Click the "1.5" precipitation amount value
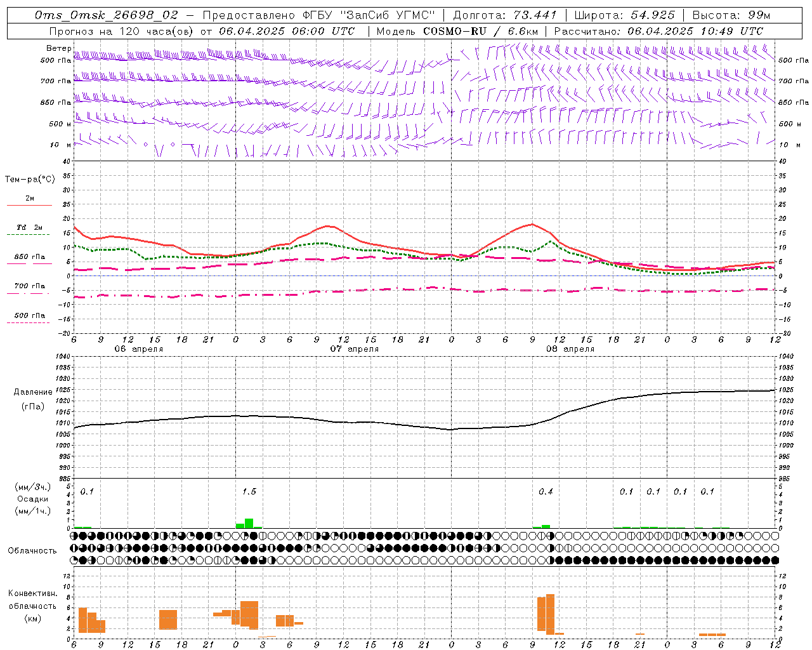This screenshot has height=650, width=812. [249, 492]
